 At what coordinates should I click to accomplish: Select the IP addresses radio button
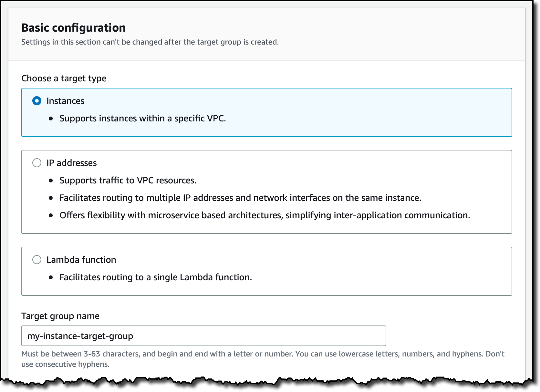37,163
